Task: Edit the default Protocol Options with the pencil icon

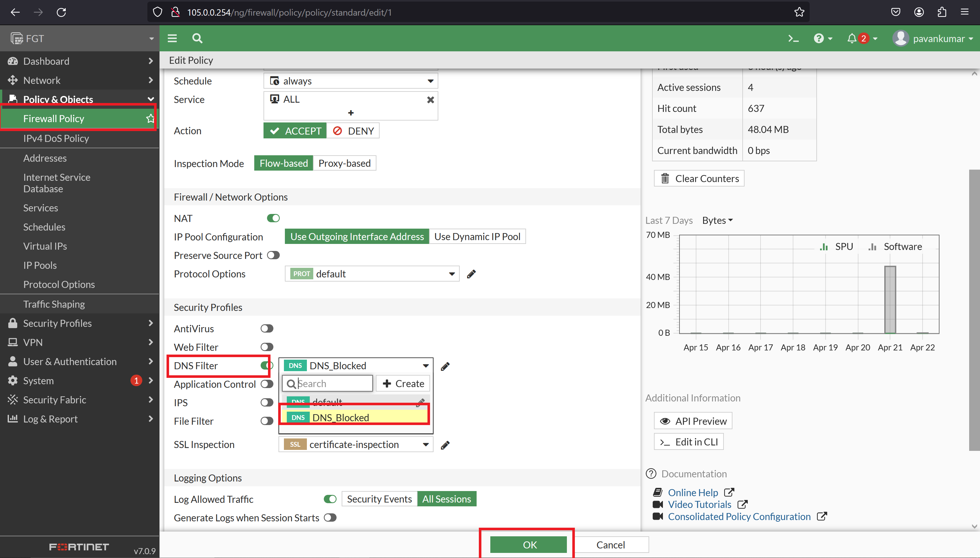Action: coord(471,274)
